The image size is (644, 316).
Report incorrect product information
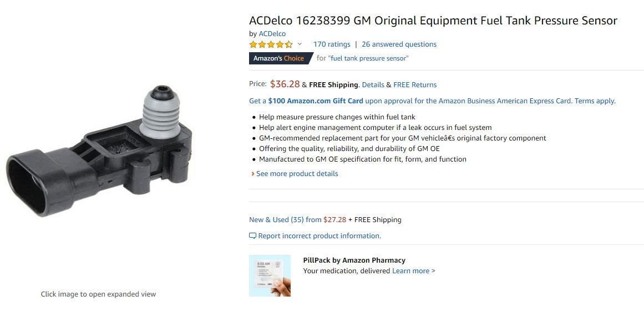(x=320, y=236)
